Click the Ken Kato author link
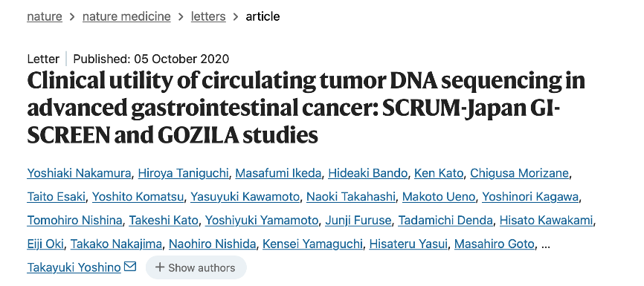The height and width of the screenshot is (286, 644). tap(439, 174)
